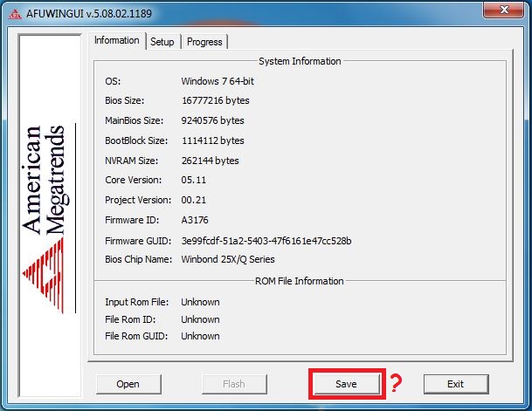Click the "System Information" group heading
This screenshot has width=532, height=411.
tap(300, 61)
